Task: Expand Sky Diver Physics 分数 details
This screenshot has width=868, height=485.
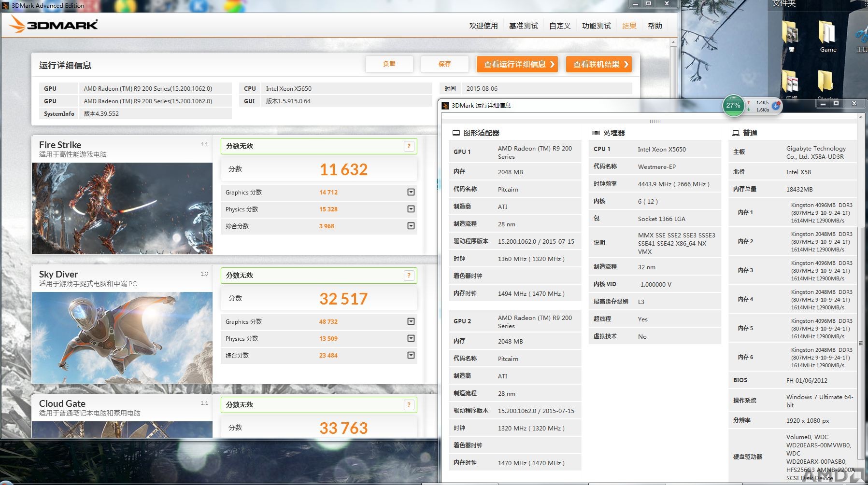Action: click(411, 338)
